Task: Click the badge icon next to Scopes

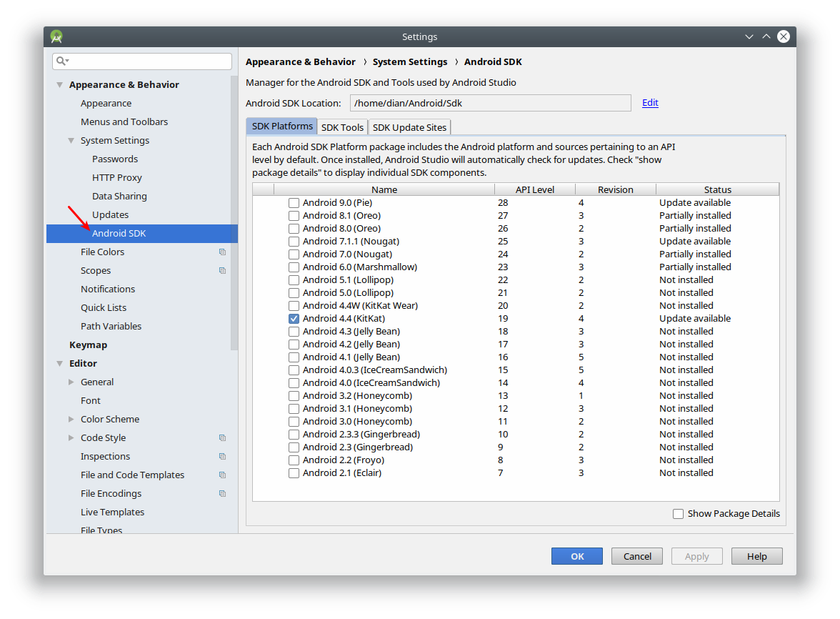Action: pyautogui.click(x=222, y=270)
